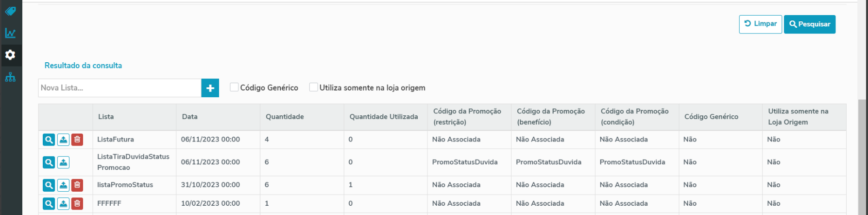The width and height of the screenshot is (868, 215).
Task: Upload file for ListaFutura row
Action: tap(63, 140)
